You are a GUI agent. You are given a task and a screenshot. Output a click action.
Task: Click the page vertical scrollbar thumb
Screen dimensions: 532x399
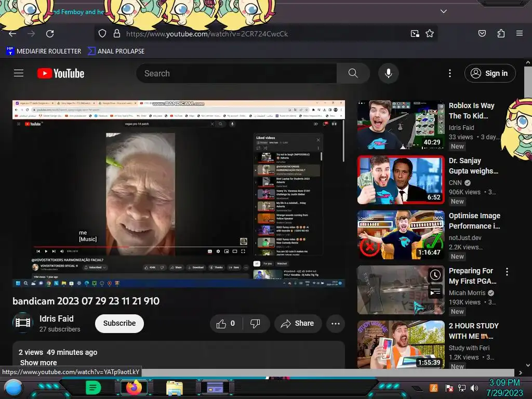528,83
